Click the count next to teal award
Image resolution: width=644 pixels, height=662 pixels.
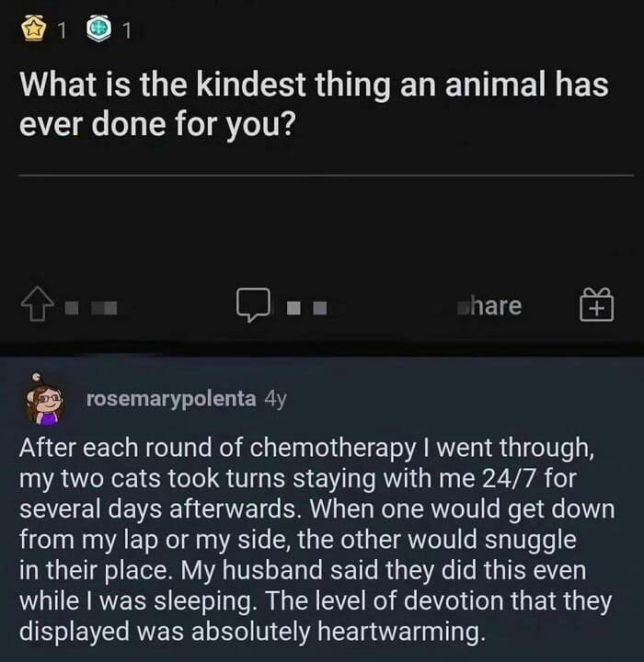click(x=126, y=31)
